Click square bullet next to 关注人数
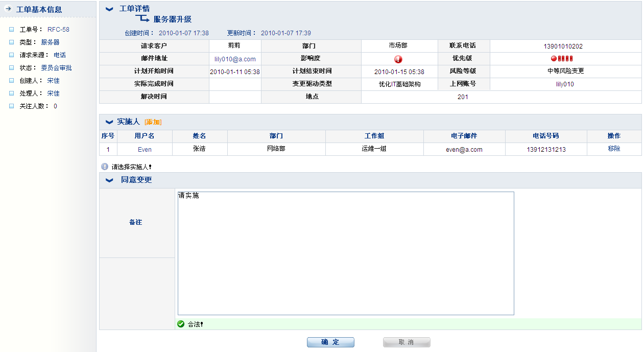 (x=11, y=106)
